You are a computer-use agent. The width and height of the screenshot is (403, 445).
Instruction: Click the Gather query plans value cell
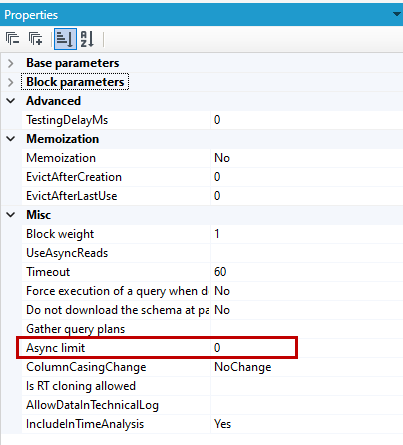point(307,329)
